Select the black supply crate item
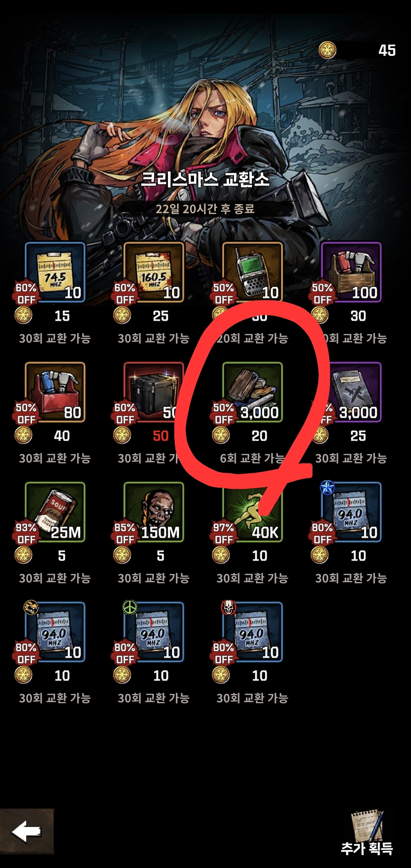Viewport: 411px width, 868px height. pos(154,392)
